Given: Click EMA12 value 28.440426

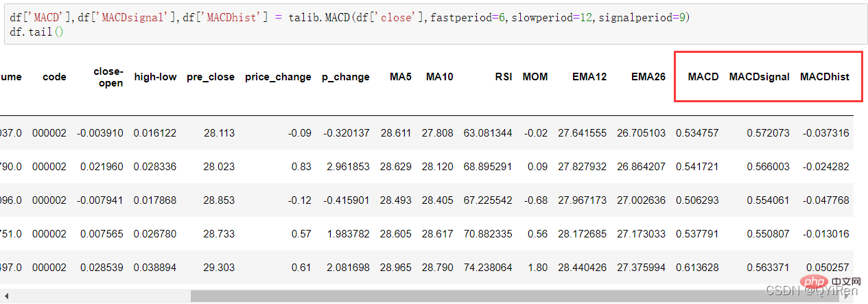Looking at the screenshot, I should point(583,268).
